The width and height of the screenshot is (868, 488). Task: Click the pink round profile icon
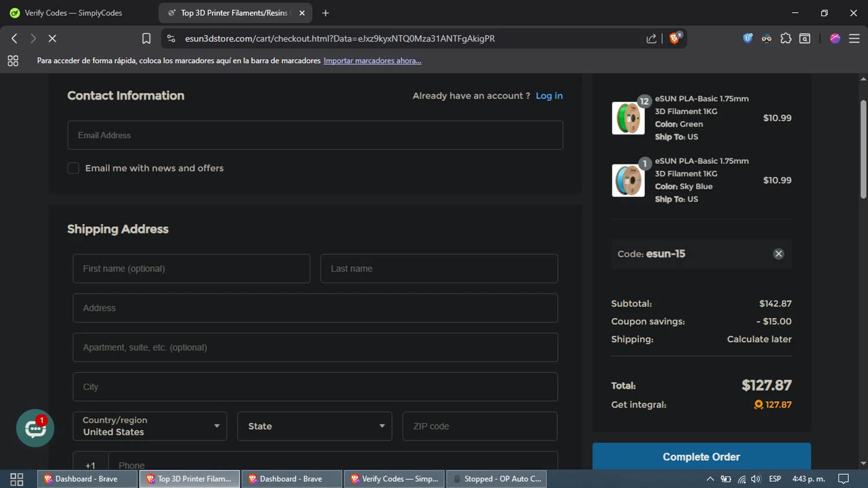(835, 38)
